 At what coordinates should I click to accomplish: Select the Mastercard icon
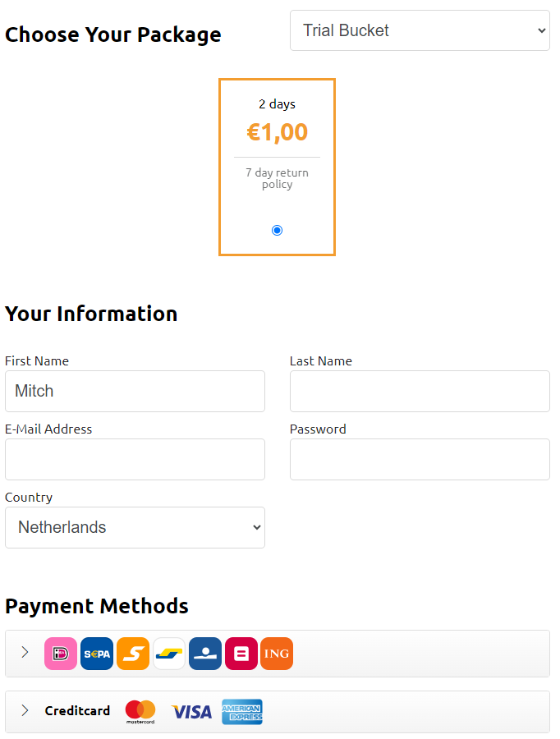click(x=140, y=711)
